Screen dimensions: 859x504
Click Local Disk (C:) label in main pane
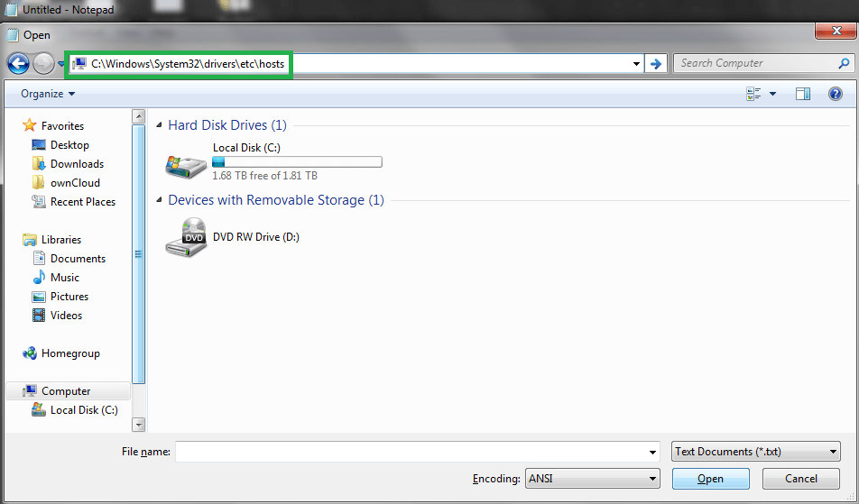(x=246, y=148)
